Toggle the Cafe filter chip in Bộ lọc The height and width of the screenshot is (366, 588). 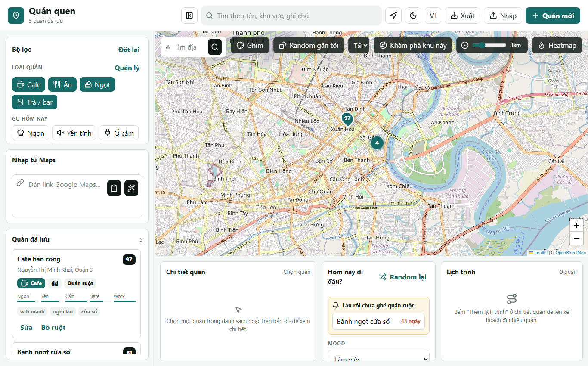pyautogui.click(x=29, y=84)
